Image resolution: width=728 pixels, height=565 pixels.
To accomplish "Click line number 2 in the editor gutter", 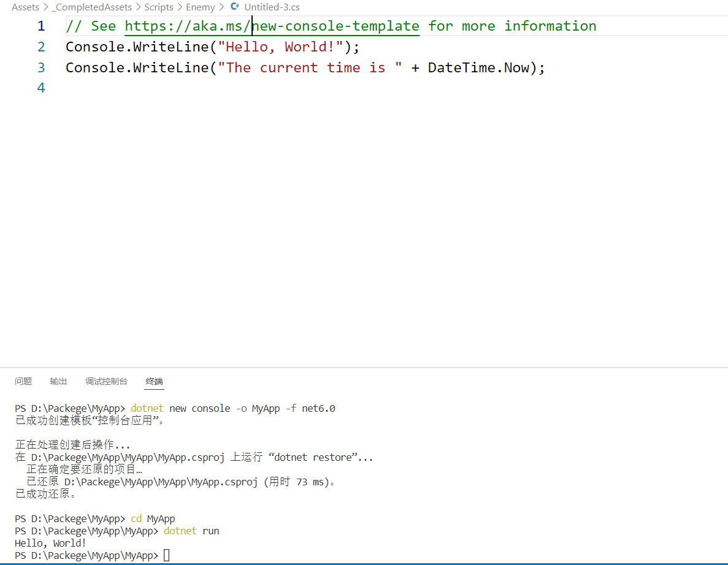I will 40,47.
